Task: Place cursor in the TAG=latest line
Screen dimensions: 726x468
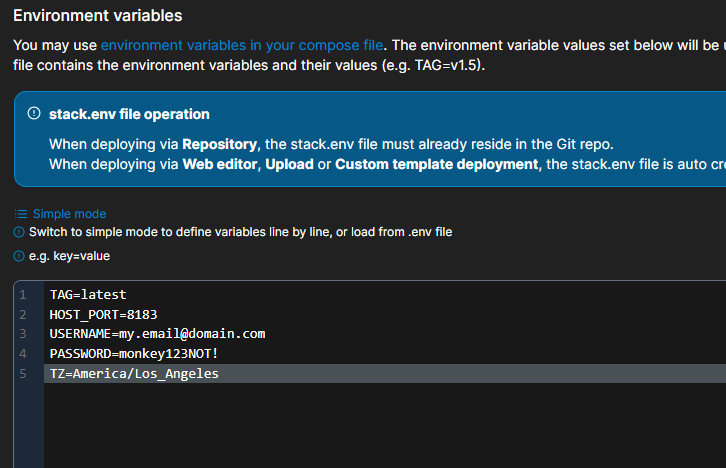Action: point(88,295)
